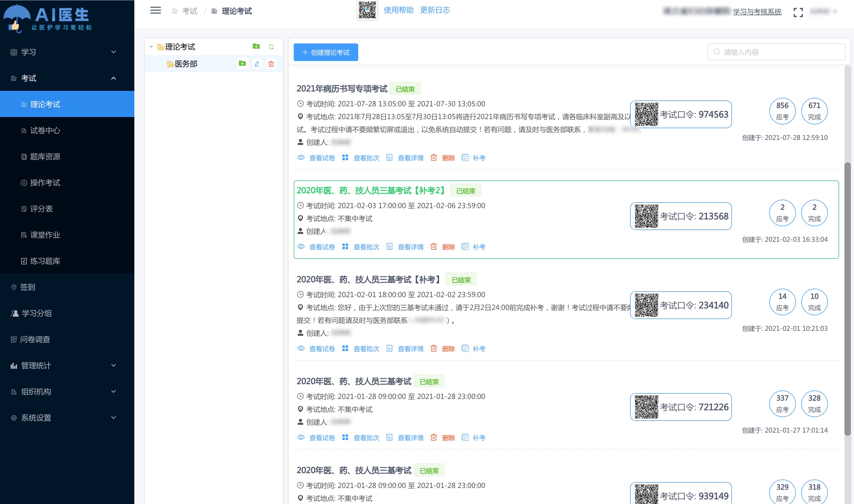Image resolution: width=854 pixels, height=504 pixels.
Task: Click the 14 应考 circle
Action: pos(782,302)
